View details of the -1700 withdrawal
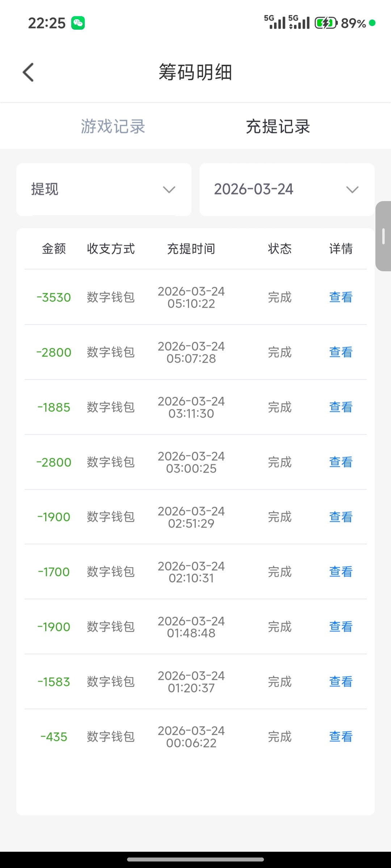This screenshot has height=868, width=391. click(341, 572)
